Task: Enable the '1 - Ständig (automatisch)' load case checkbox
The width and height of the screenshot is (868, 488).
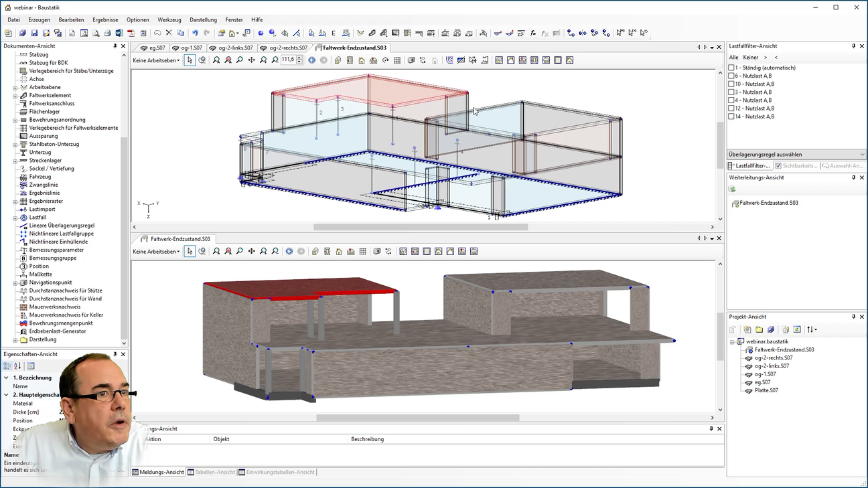Action: tap(731, 68)
